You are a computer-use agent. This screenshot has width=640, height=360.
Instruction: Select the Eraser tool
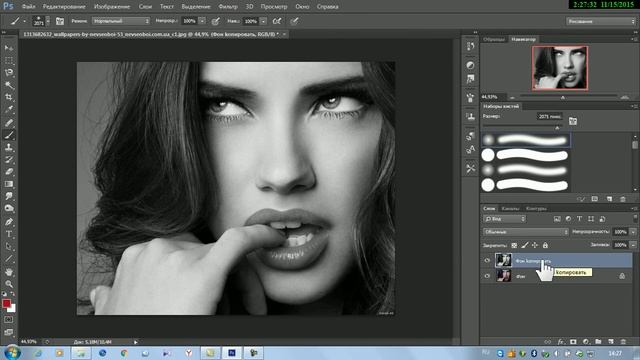pos(9,171)
